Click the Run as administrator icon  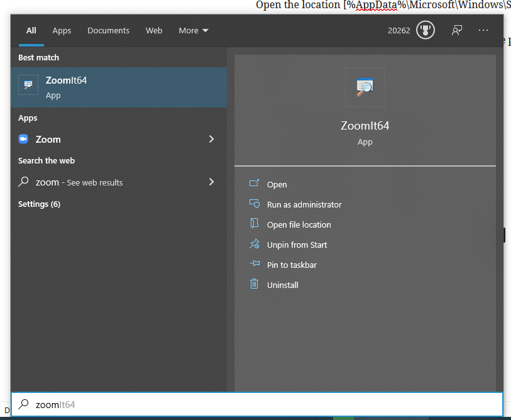tap(255, 204)
